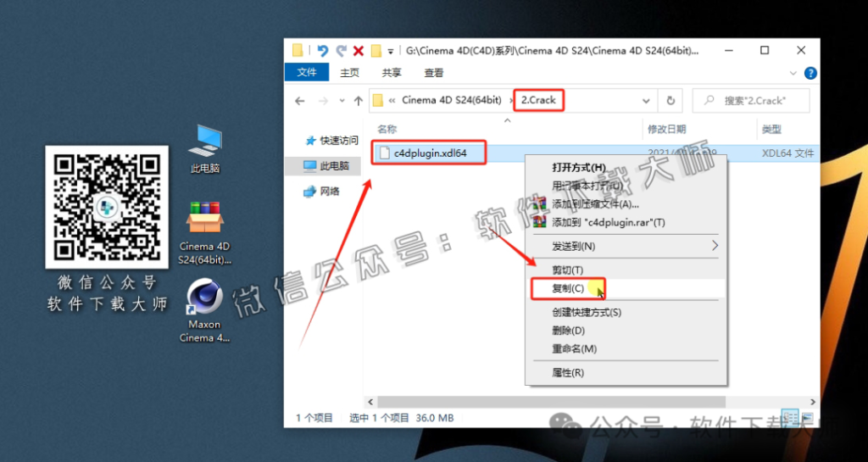This screenshot has height=462, width=868.
Task: Refresh the current folder view
Action: [670, 100]
